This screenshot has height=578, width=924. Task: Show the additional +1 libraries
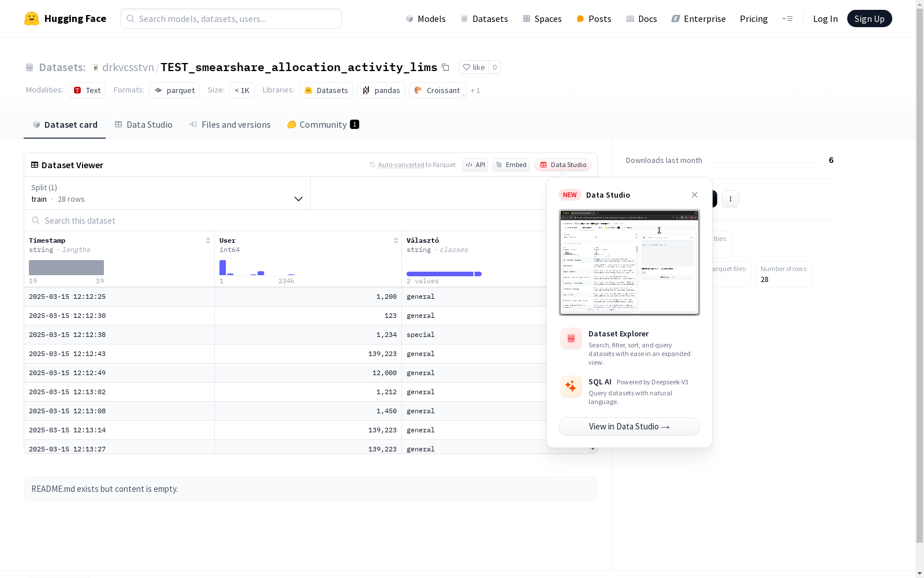tap(475, 90)
